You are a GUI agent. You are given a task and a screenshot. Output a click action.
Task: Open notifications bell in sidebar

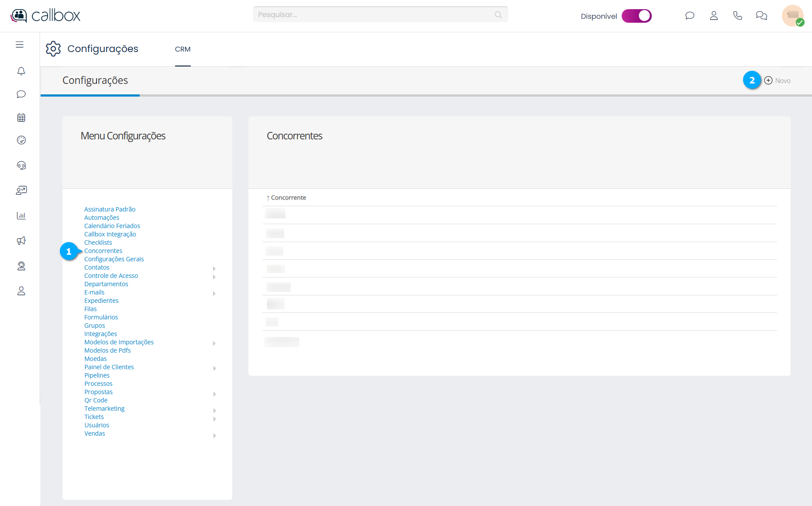click(x=21, y=71)
